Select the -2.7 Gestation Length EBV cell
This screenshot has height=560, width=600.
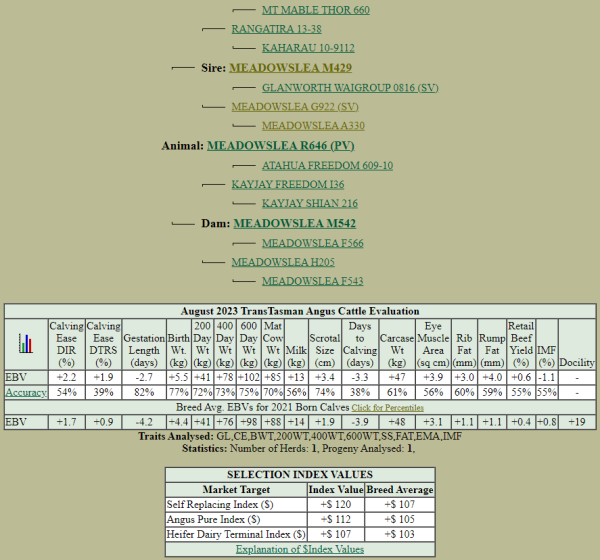[144, 377]
